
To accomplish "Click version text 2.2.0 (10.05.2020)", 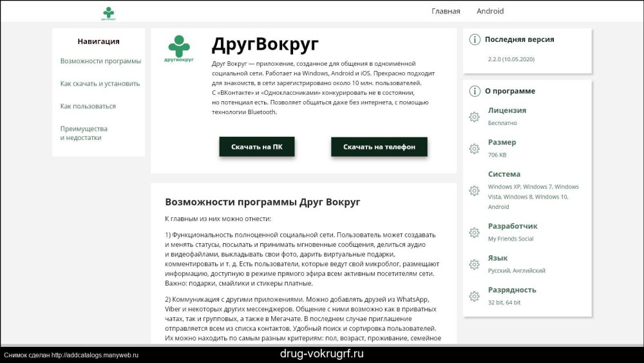I will (x=511, y=59).
